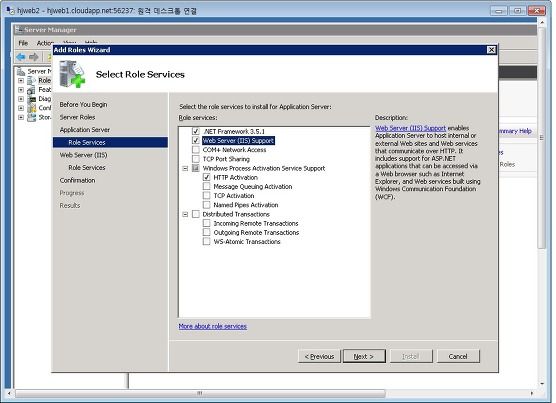Expand the Configuration node in Server Manager tree
Image resolution: width=556 pixels, height=403 pixels.
click(x=21, y=108)
